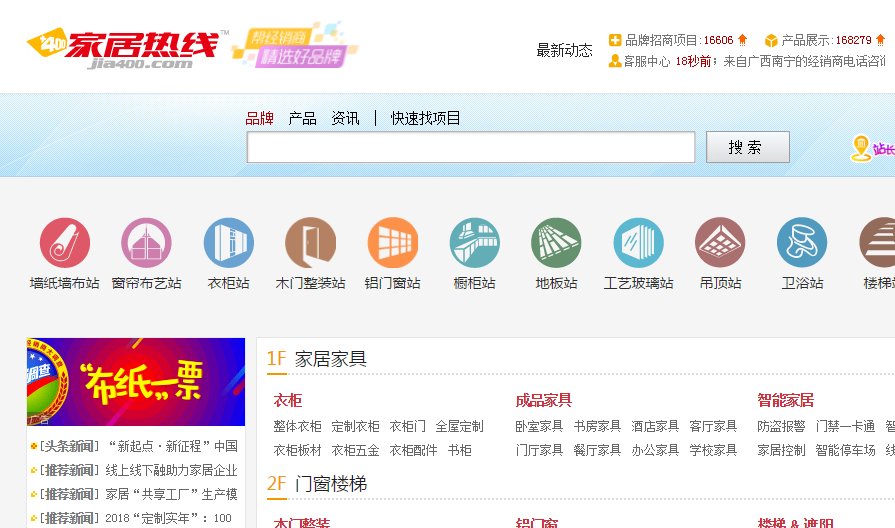Open the 2F 门窗楼梯 floor heading
The image size is (895, 528).
coord(317,484)
